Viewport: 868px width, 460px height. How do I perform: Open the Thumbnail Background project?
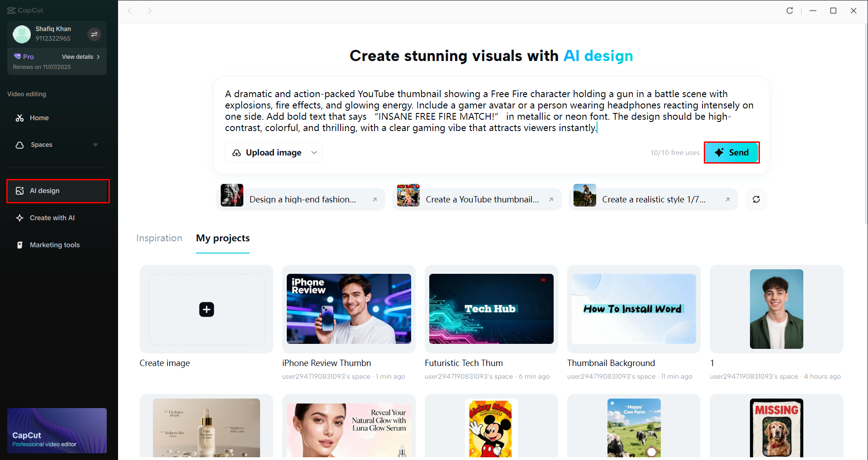click(634, 309)
